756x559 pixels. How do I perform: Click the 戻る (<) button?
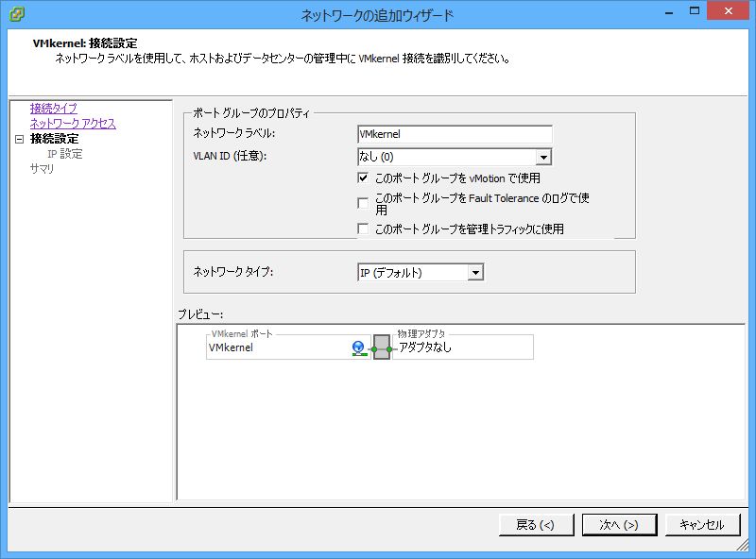[x=536, y=525]
